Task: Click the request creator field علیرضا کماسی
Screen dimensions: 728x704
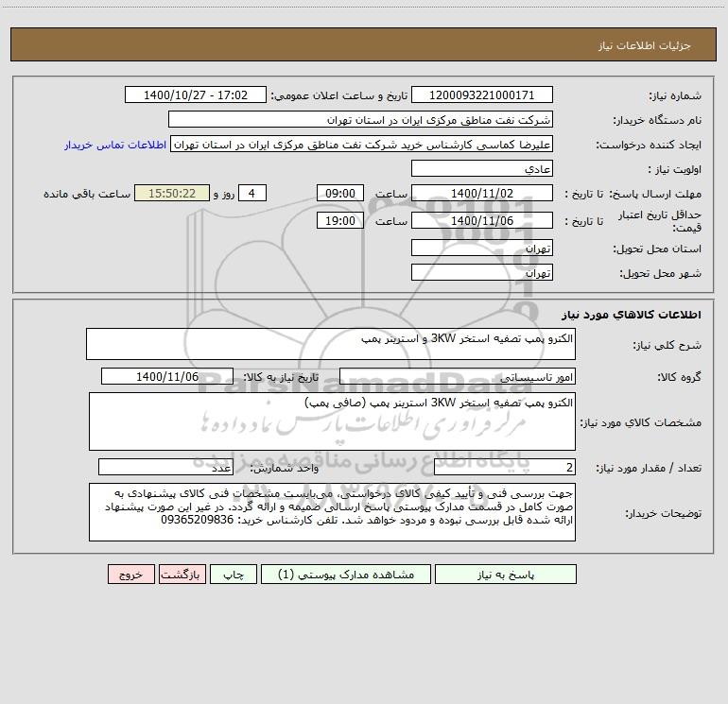Action: (362, 144)
